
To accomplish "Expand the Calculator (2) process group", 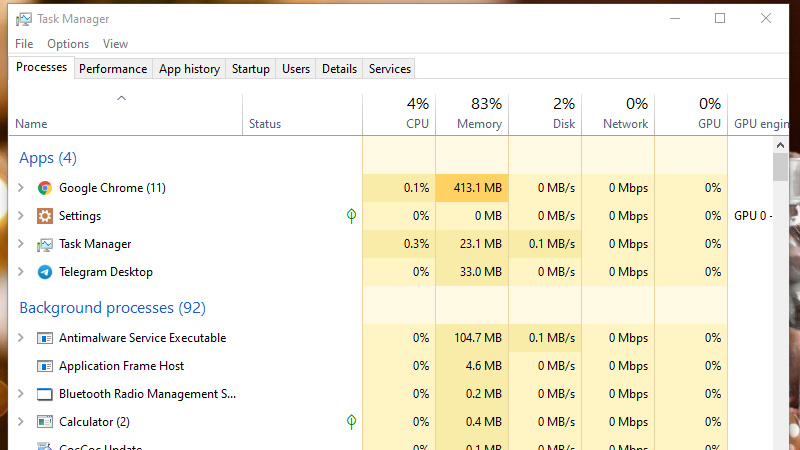I will pos(21,422).
